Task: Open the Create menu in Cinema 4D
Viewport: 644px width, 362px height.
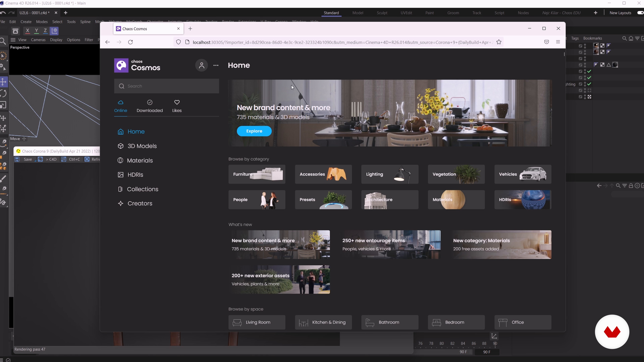Action: pyautogui.click(x=26, y=22)
